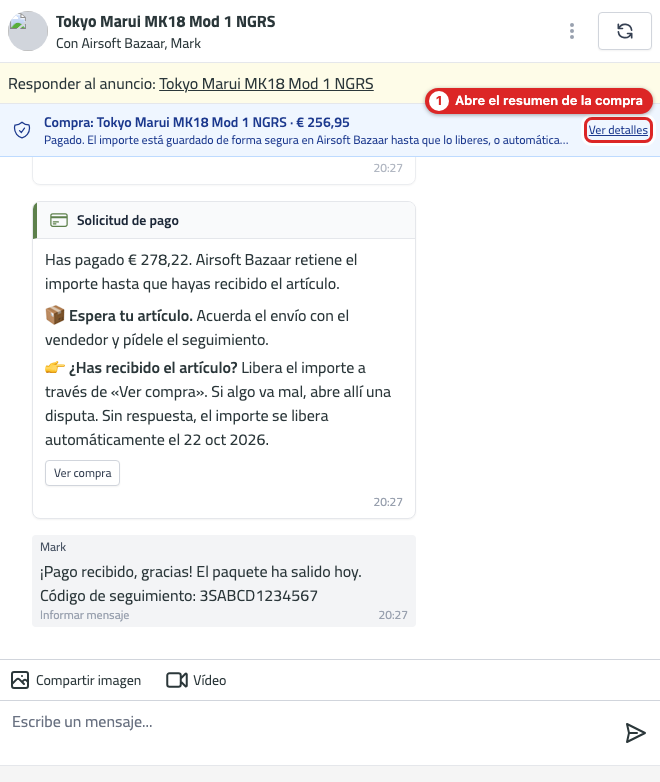This screenshot has height=782, width=660.
Task: Click the send message arrow icon
Action: click(x=635, y=733)
